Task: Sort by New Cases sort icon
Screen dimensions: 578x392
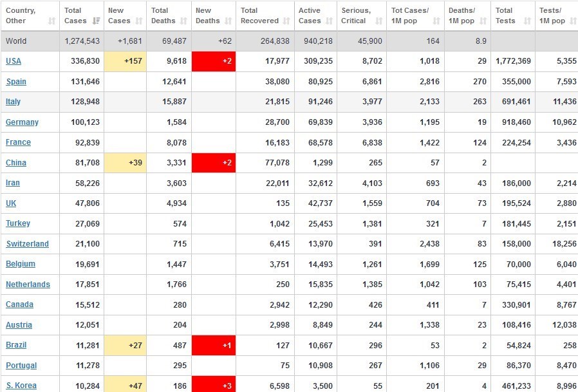Action: 138,21
